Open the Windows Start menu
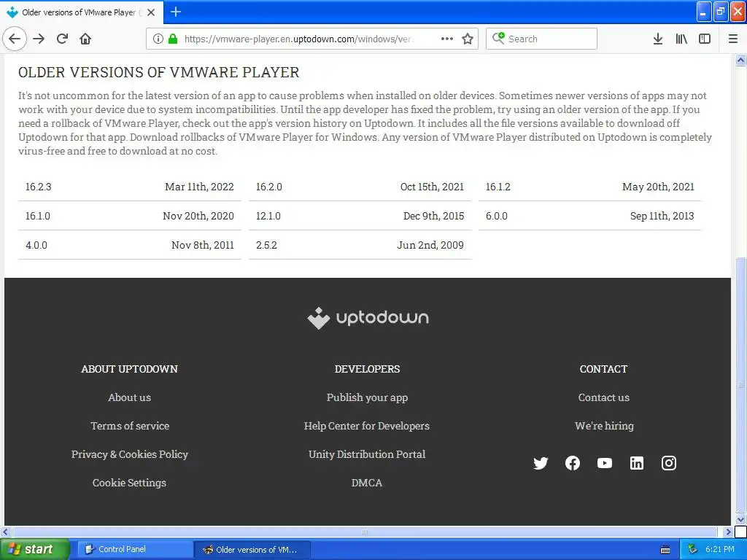 (x=34, y=549)
